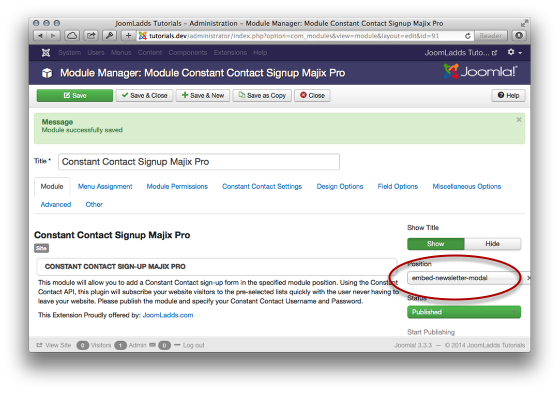Click the downloads icon in the browser toolbar
This screenshot has width=560, height=393.
click(x=519, y=36)
